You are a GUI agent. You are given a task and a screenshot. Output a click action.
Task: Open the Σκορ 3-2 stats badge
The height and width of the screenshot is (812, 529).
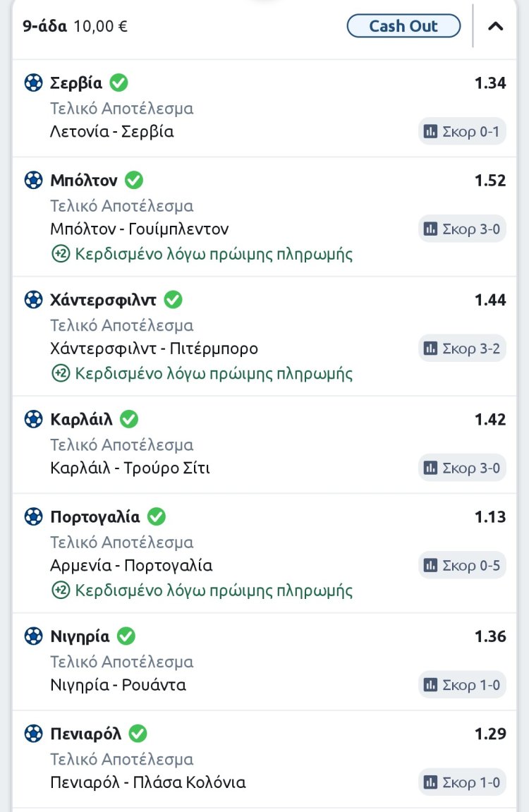[x=462, y=348]
